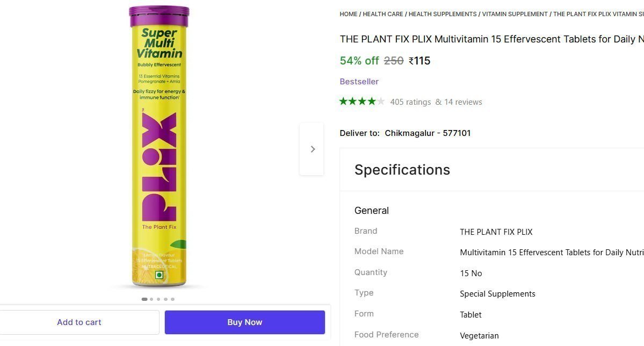Image resolution: width=644 pixels, height=346 pixels.
Task: Click the green star rating display
Action: click(x=362, y=100)
